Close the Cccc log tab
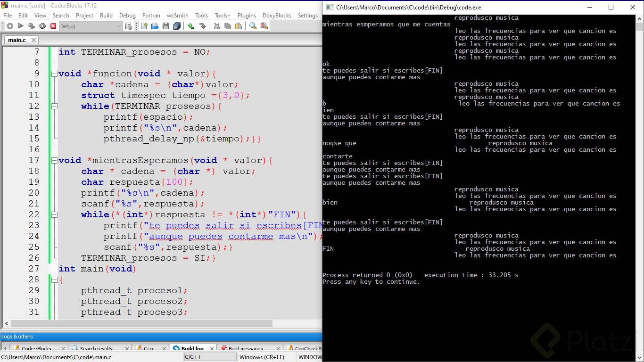This screenshot has height=362, width=644. 164,349
